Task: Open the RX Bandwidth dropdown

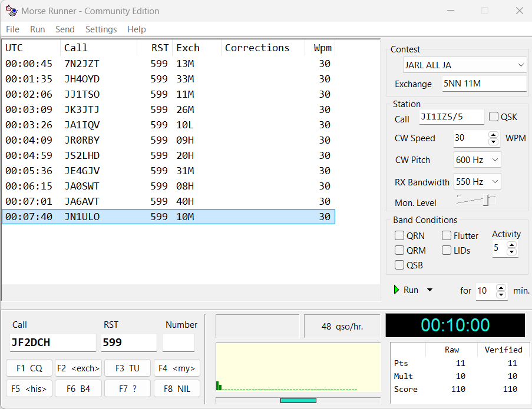Action: 477,182
